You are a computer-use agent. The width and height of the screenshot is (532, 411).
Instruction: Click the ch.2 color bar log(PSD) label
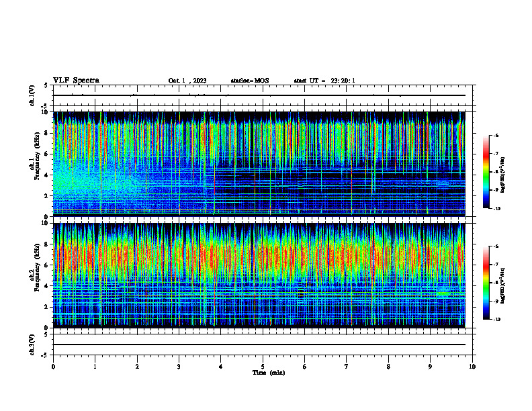coord(503,284)
